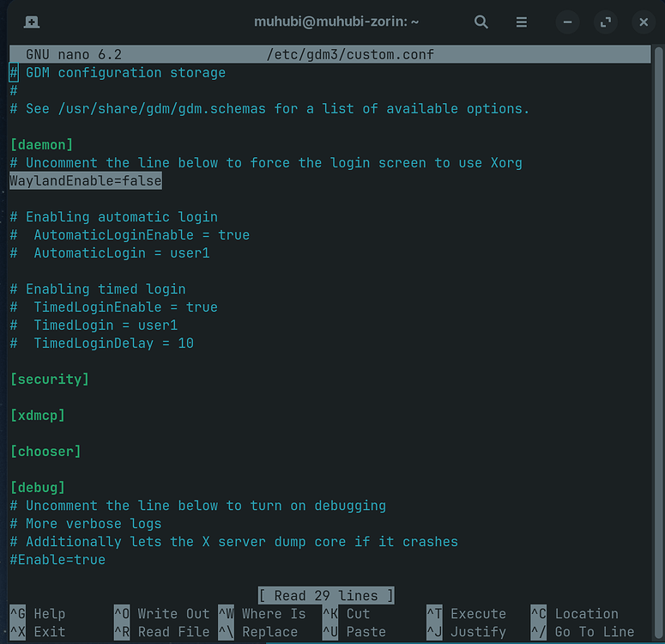
Task: Click the AutomaticLogin = user1 line
Action: pyautogui.click(x=110, y=253)
